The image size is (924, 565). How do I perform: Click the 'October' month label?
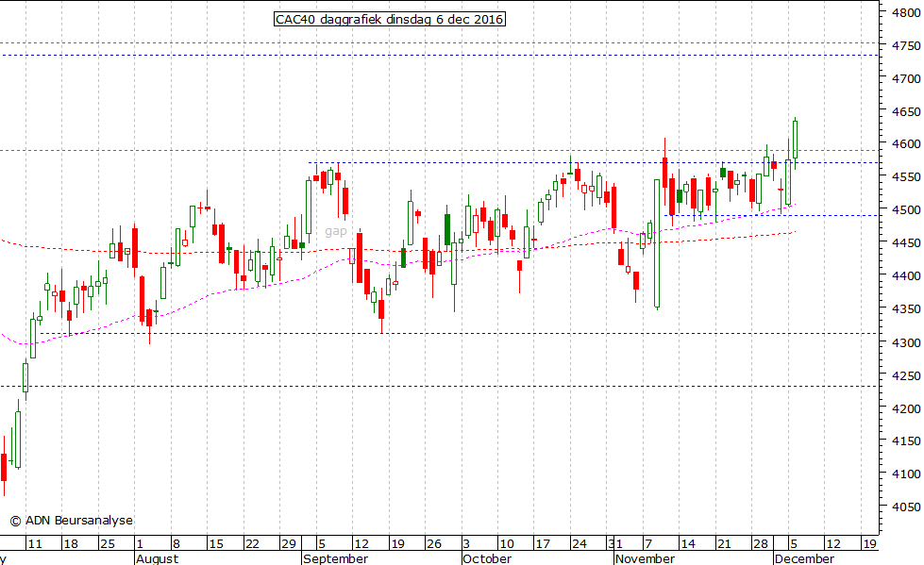[x=487, y=558]
